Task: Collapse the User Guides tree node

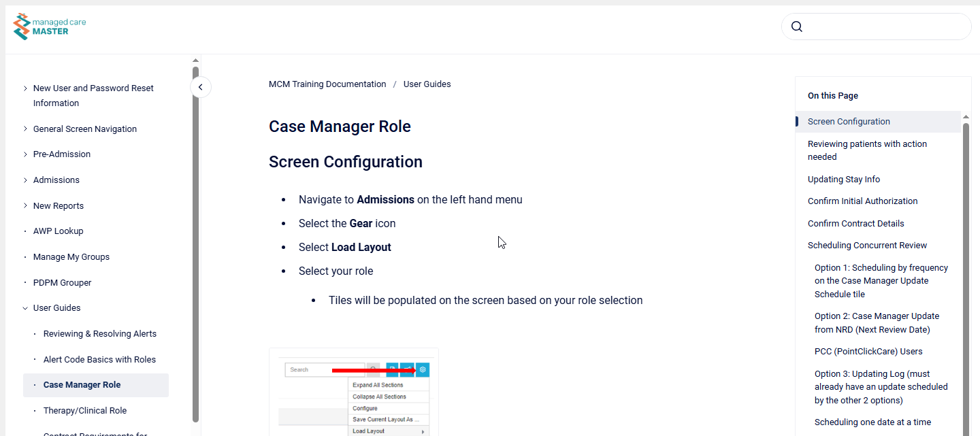Action: [x=25, y=308]
